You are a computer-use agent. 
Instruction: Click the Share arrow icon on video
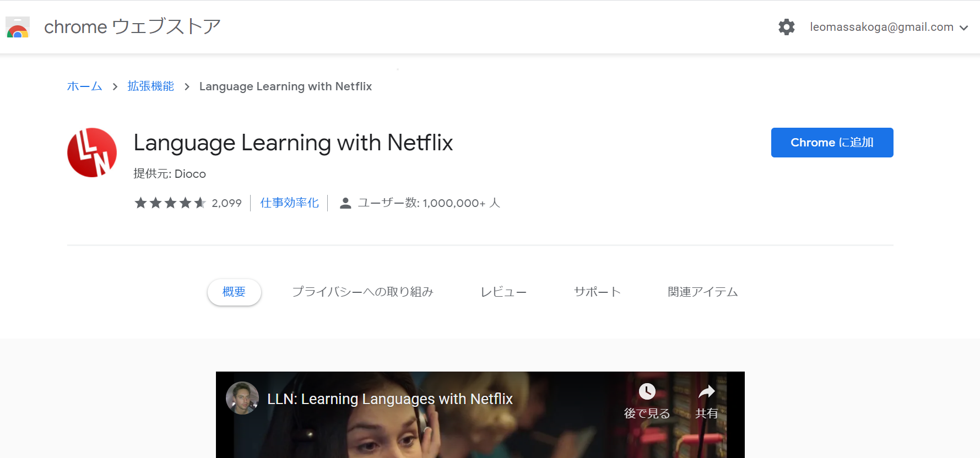[706, 391]
